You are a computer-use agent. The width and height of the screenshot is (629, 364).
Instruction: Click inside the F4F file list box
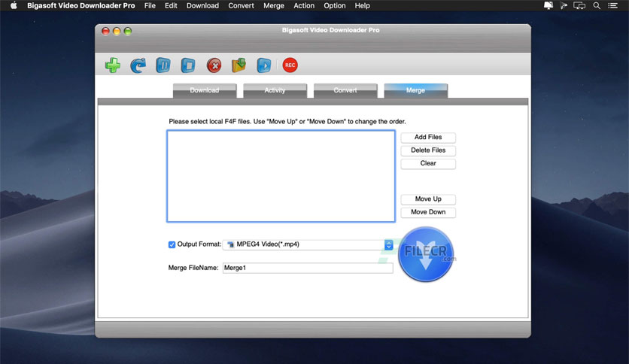[281, 176]
